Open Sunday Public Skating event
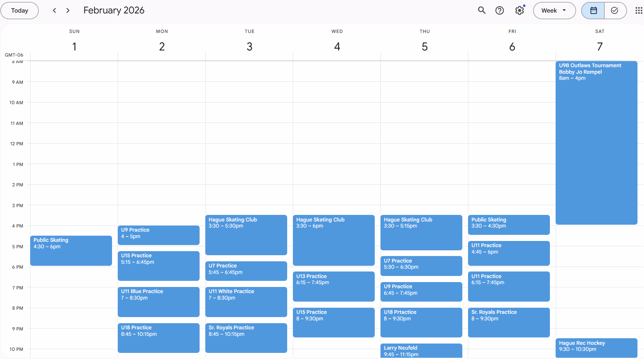 coord(71,251)
